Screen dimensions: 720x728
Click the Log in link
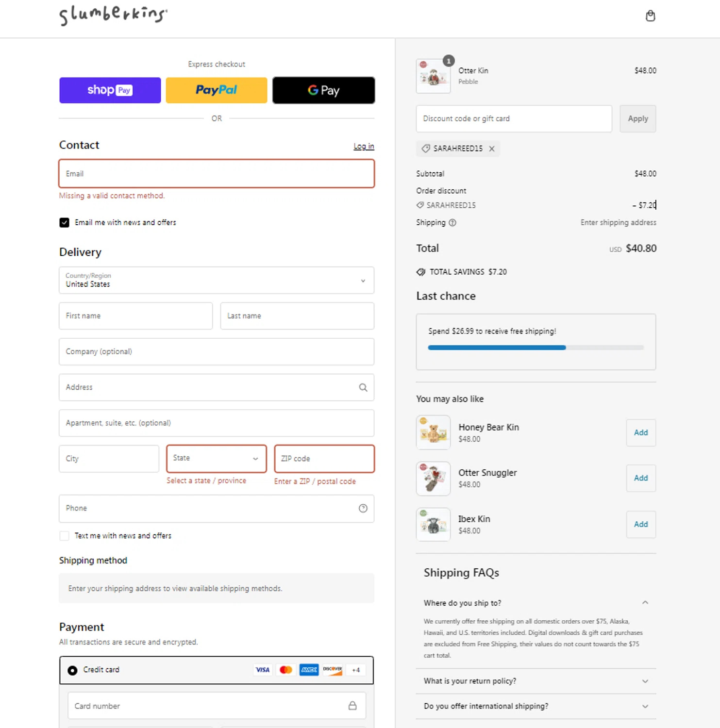pyautogui.click(x=364, y=146)
